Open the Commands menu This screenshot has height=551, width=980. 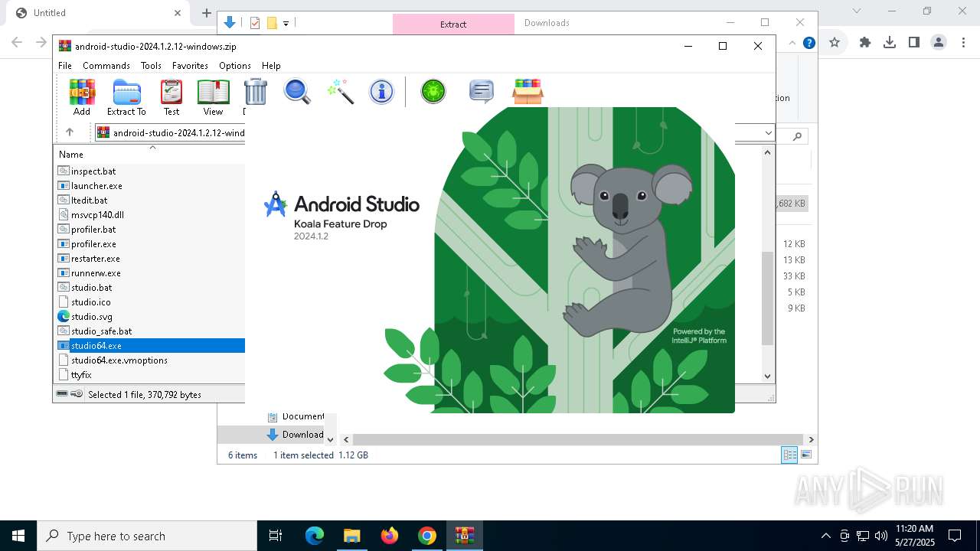pyautogui.click(x=106, y=66)
